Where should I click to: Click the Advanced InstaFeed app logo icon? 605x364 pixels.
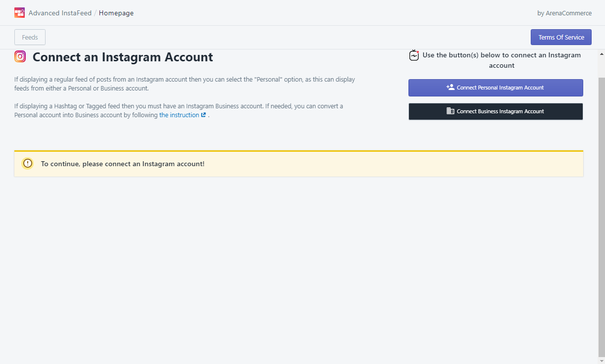(x=19, y=13)
